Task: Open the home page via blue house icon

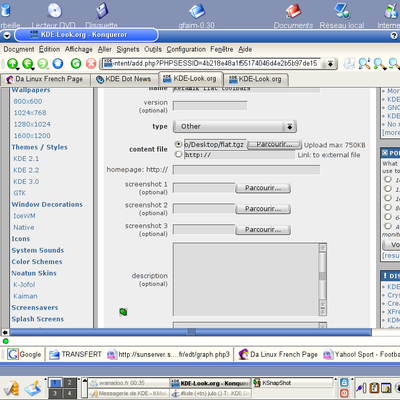Action: pos(58,63)
